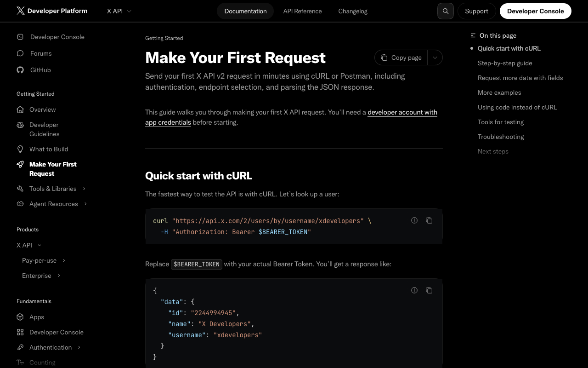Image resolution: width=588 pixels, height=368 pixels.
Task: Click the Copy page button
Action: pyautogui.click(x=401, y=57)
